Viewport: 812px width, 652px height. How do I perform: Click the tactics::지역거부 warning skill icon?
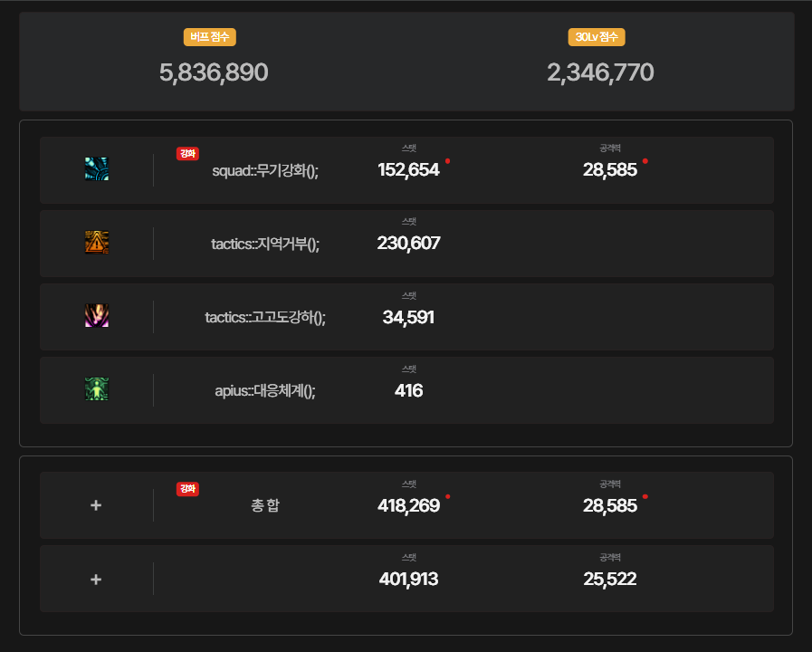tap(97, 243)
